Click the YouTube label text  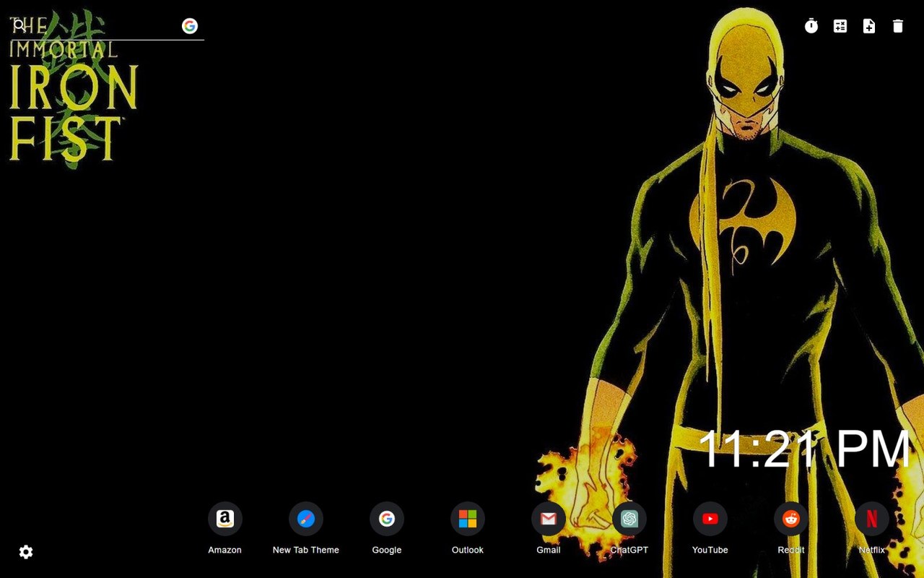[710, 550]
